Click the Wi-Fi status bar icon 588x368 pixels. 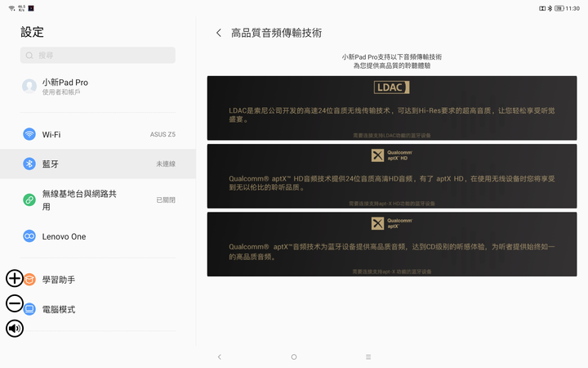[x=12, y=8]
